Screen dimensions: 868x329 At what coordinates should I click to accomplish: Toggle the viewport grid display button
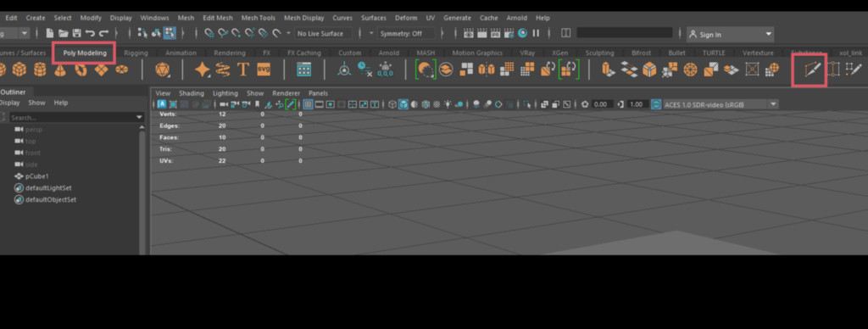pyautogui.click(x=309, y=104)
